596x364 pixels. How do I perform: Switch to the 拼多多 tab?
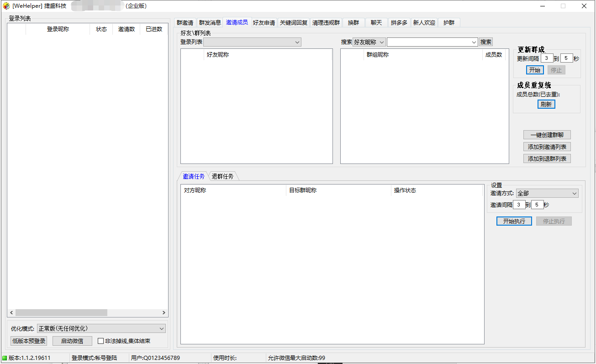pyautogui.click(x=399, y=23)
